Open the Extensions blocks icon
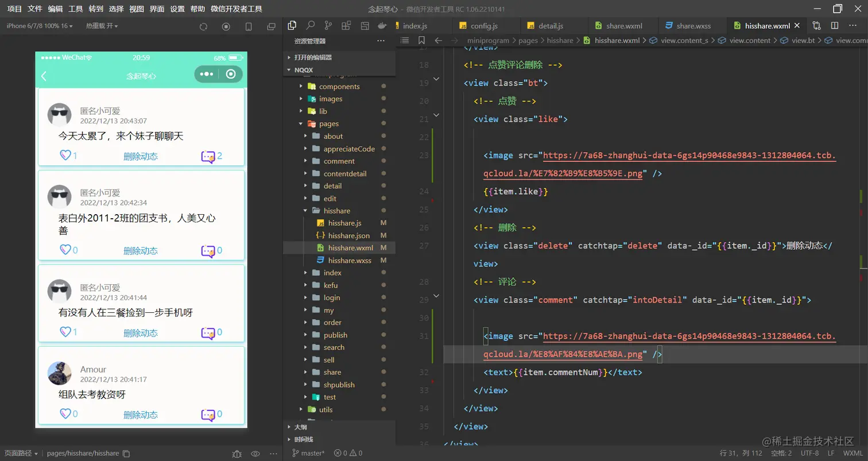This screenshot has width=868, height=461. tap(346, 25)
